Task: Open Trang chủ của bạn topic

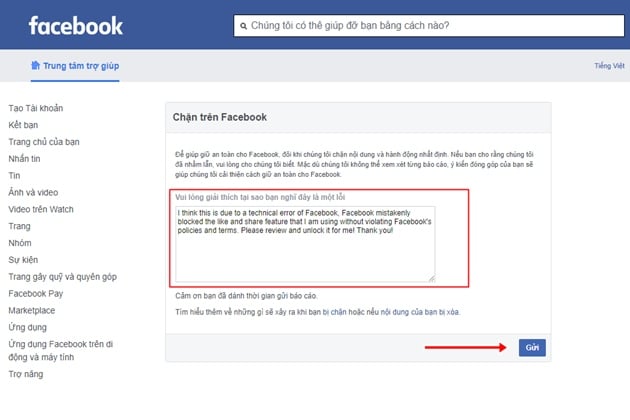Action: [x=44, y=142]
